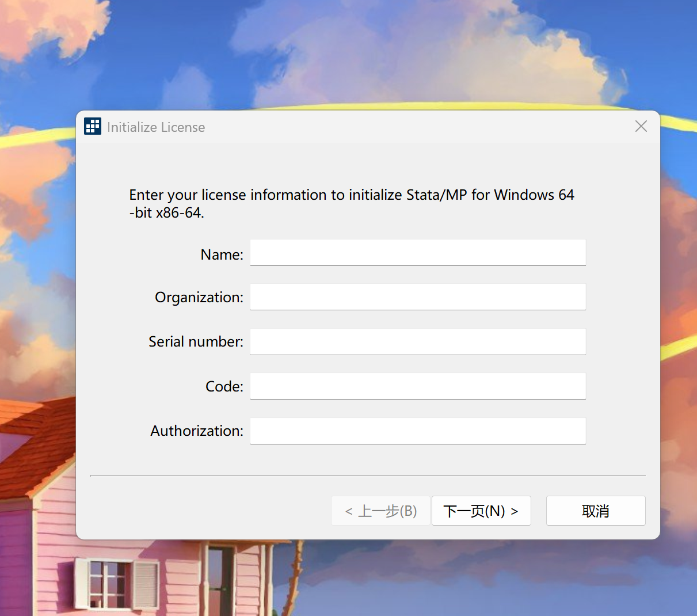Click the 'Organization:' label
697x616 pixels.
(x=199, y=298)
